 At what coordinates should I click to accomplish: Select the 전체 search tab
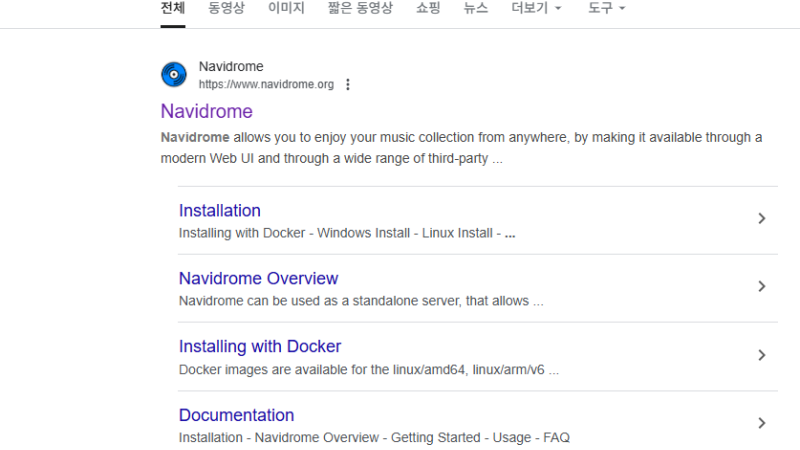(x=173, y=8)
